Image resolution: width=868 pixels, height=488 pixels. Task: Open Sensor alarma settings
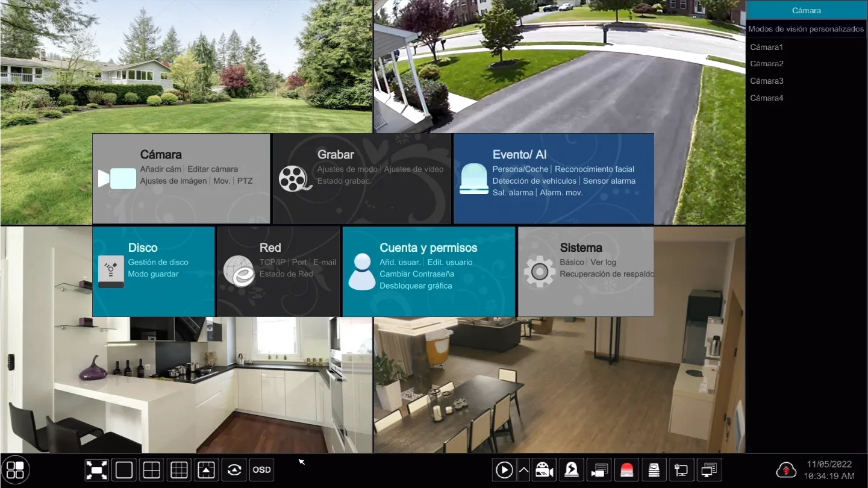click(x=609, y=181)
